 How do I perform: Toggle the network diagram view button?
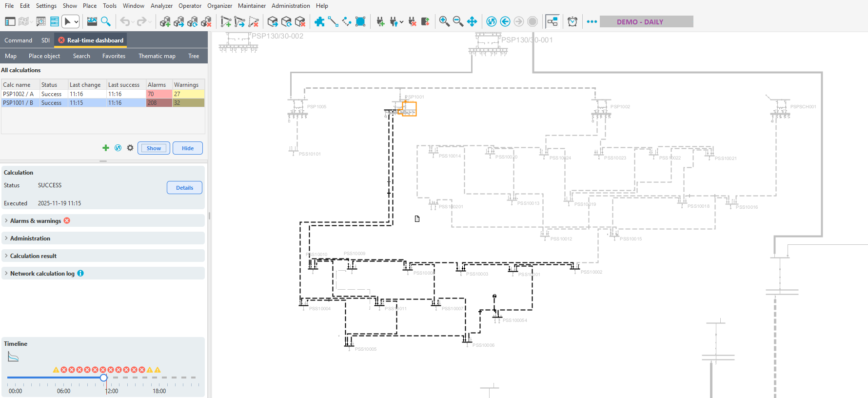(552, 21)
